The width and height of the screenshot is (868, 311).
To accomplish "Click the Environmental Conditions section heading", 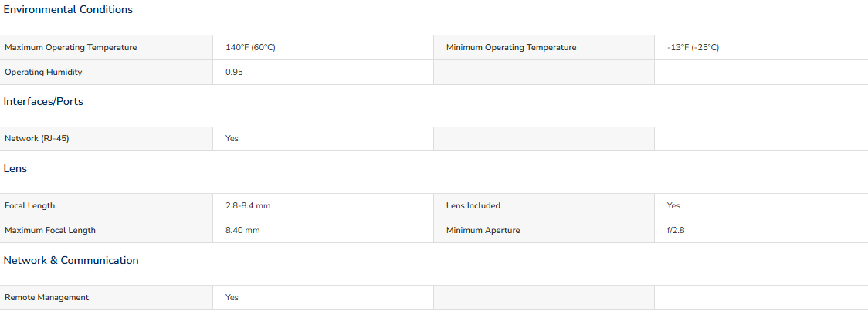I will [68, 9].
